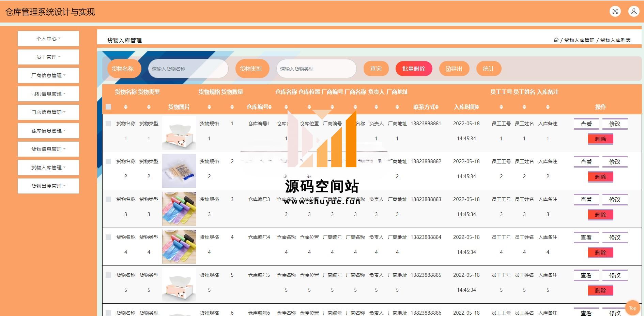Expand the 司机信息管理 sidebar menu
The image size is (644, 316).
(x=48, y=94)
